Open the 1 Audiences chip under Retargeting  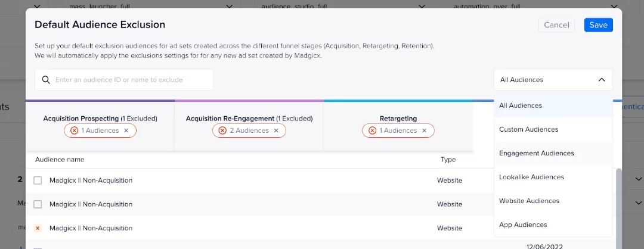pyautogui.click(x=398, y=130)
